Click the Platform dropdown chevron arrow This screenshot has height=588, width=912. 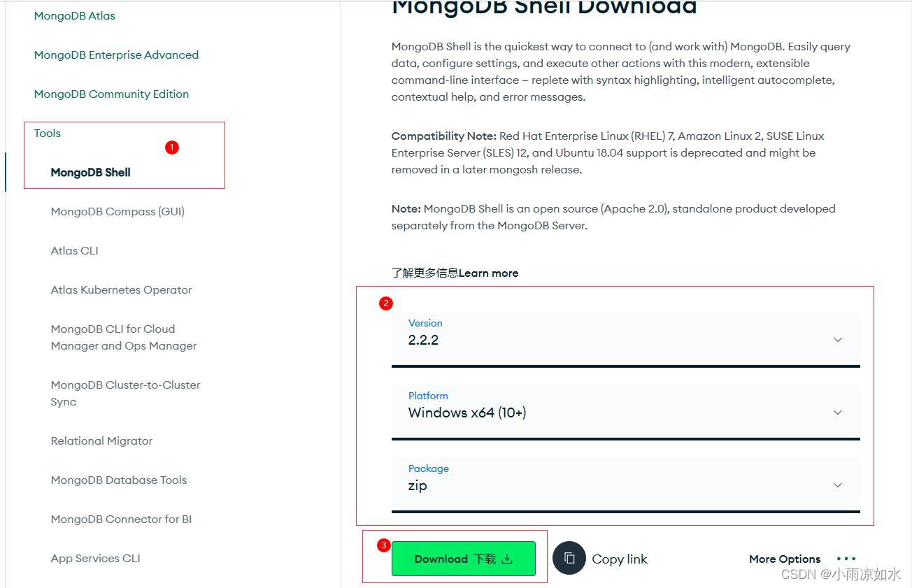838,413
